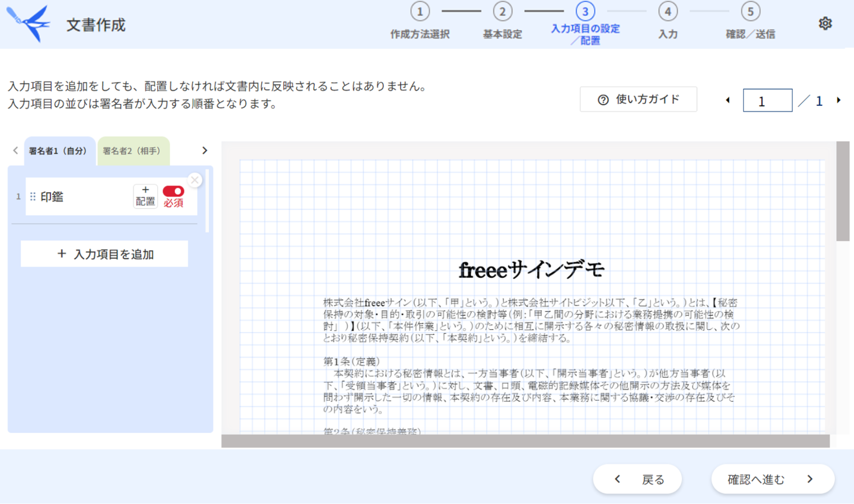The image size is (854, 504).
Task: Select the 署名者1（自分） tab
Action: (x=59, y=151)
